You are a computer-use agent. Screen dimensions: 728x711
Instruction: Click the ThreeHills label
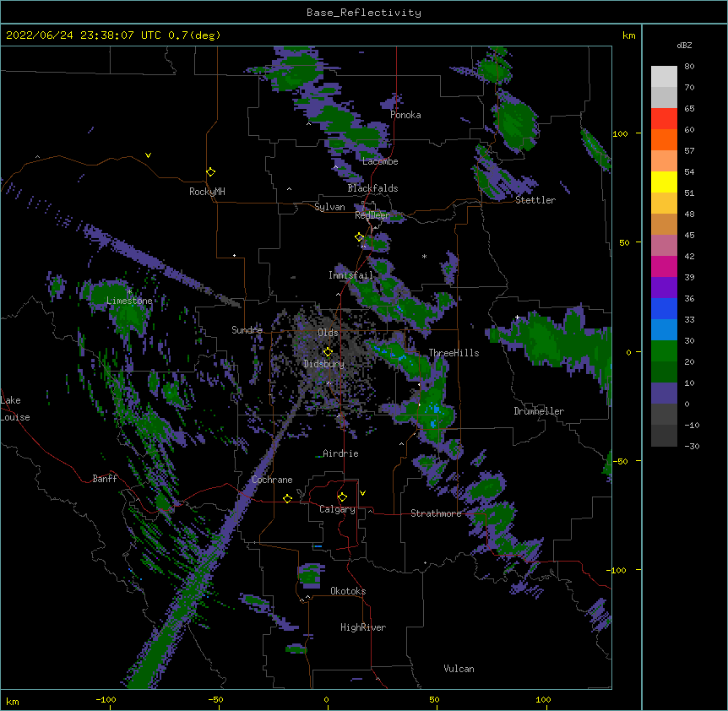pos(454,353)
